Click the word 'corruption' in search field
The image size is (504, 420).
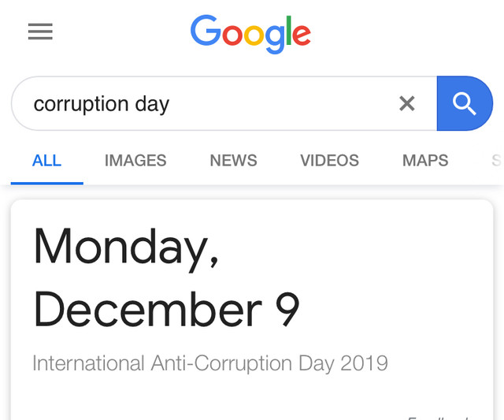(x=81, y=105)
